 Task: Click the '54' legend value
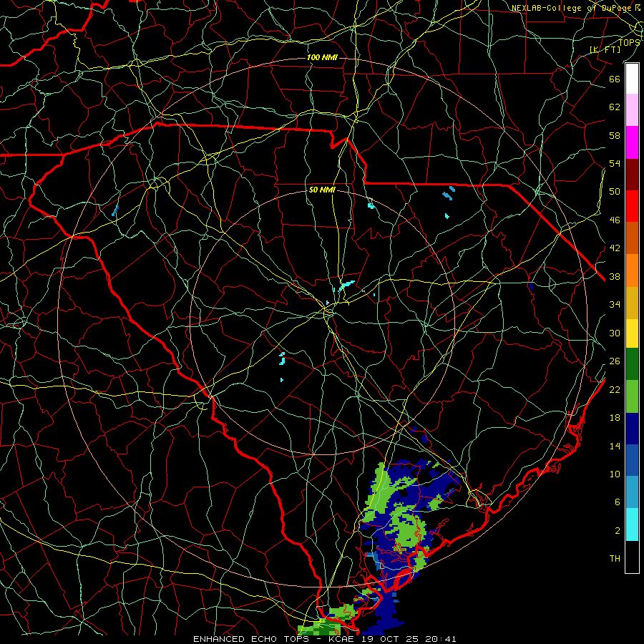click(x=615, y=163)
